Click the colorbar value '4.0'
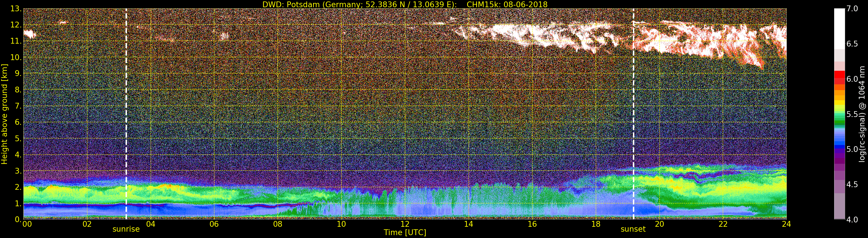Image resolution: width=868 pixels, height=238 pixels. (x=852, y=220)
